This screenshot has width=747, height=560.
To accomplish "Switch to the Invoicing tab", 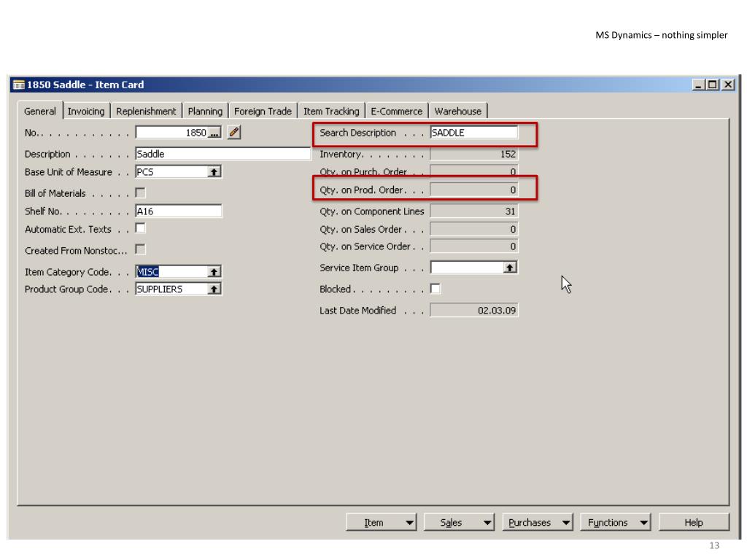I will coord(87,112).
